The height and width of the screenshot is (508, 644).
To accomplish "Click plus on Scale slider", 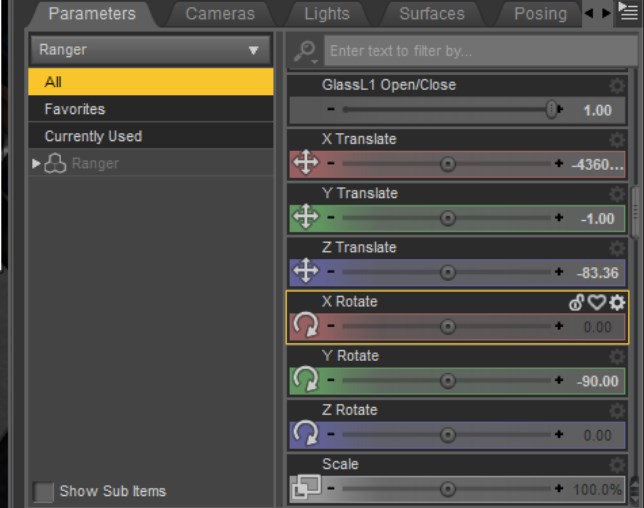I will [559, 488].
